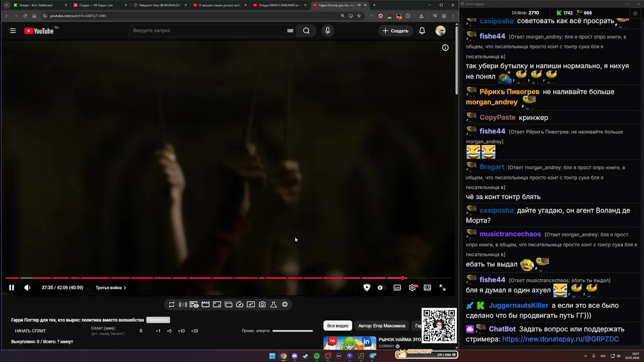The image size is (644, 362).
Task: Click the split minutes value field
Action: tap(141, 331)
